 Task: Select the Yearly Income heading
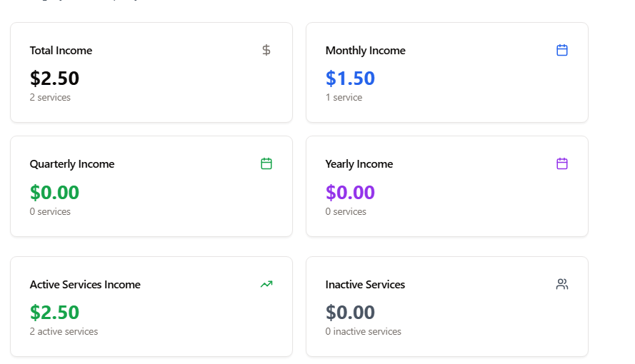coord(359,164)
